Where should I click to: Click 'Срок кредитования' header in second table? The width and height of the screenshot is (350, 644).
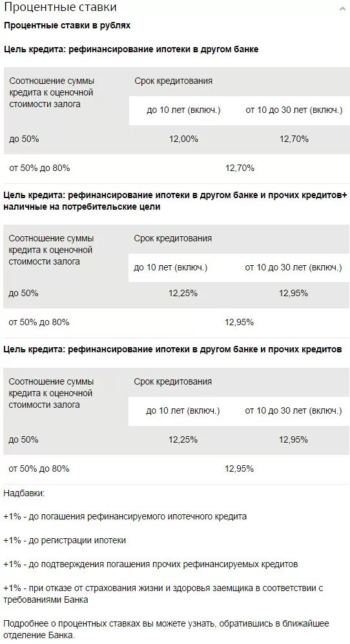(172, 238)
